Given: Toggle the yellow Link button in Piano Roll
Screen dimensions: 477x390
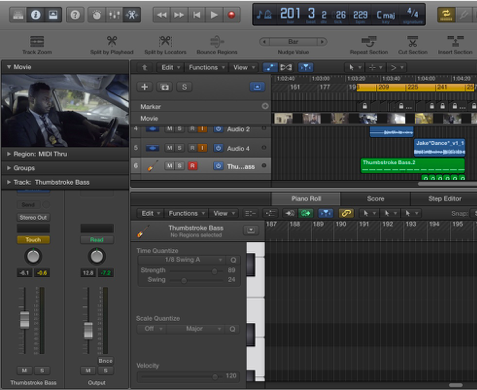Looking at the screenshot, I should click(346, 213).
